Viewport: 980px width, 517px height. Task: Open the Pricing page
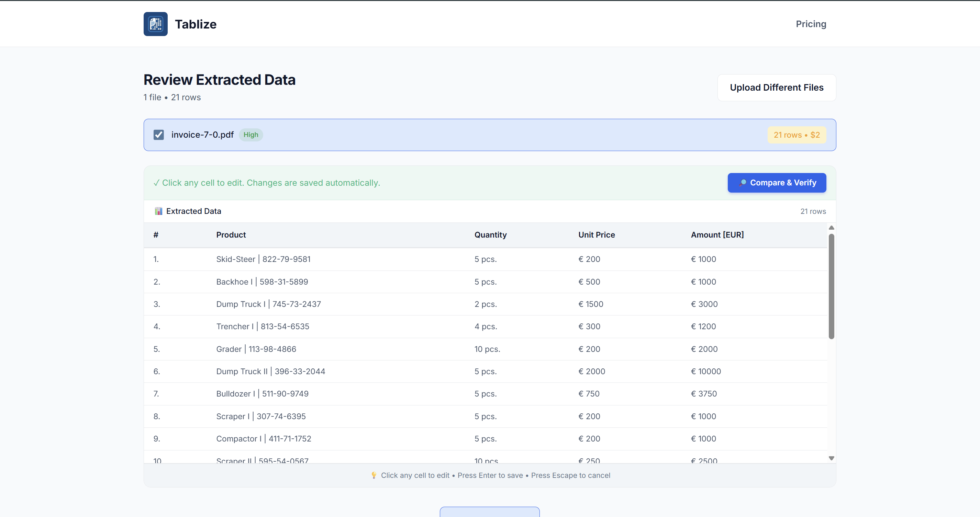pos(811,24)
